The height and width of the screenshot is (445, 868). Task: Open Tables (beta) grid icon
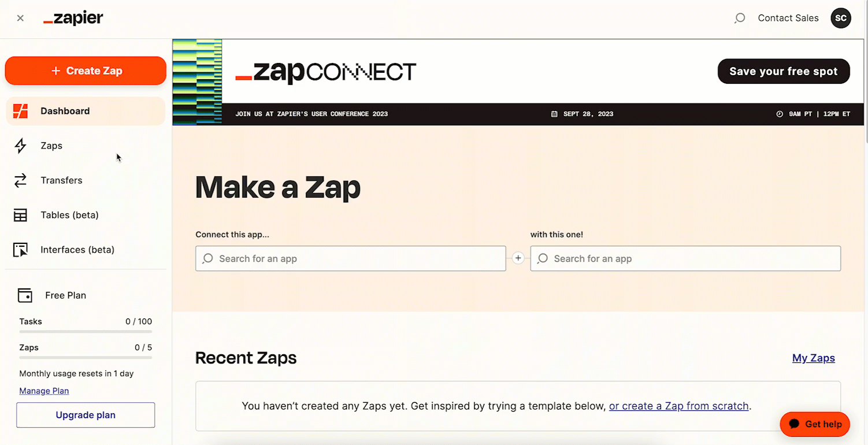coord(21,215)
